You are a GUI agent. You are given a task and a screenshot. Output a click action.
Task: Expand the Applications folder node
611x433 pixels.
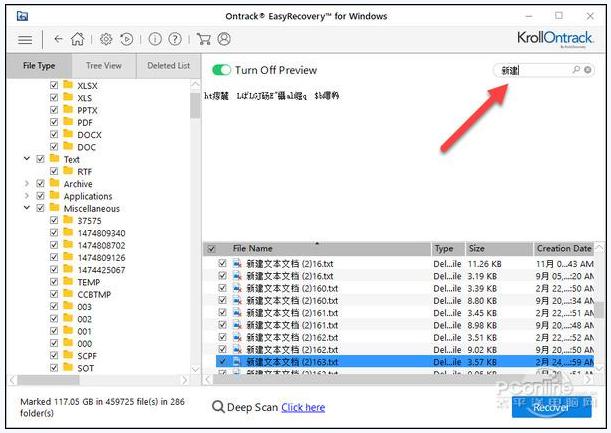(x=27, y=196)
